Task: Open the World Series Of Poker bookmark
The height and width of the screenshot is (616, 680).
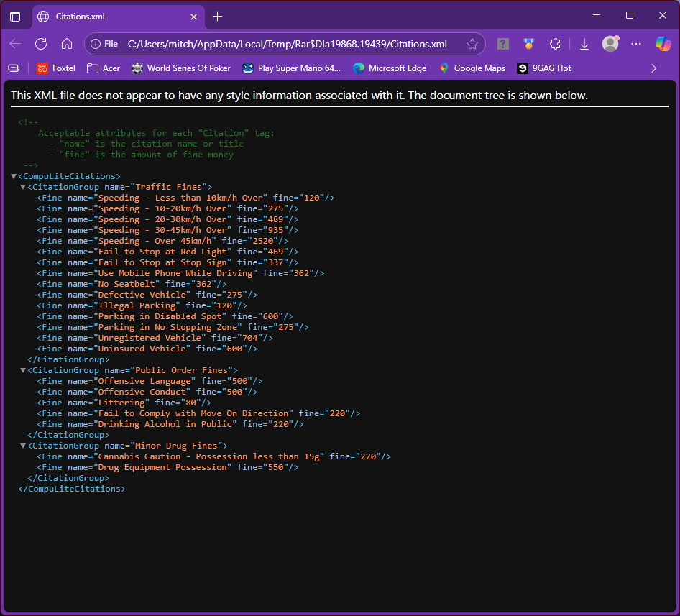Action: tap(181, 68)
